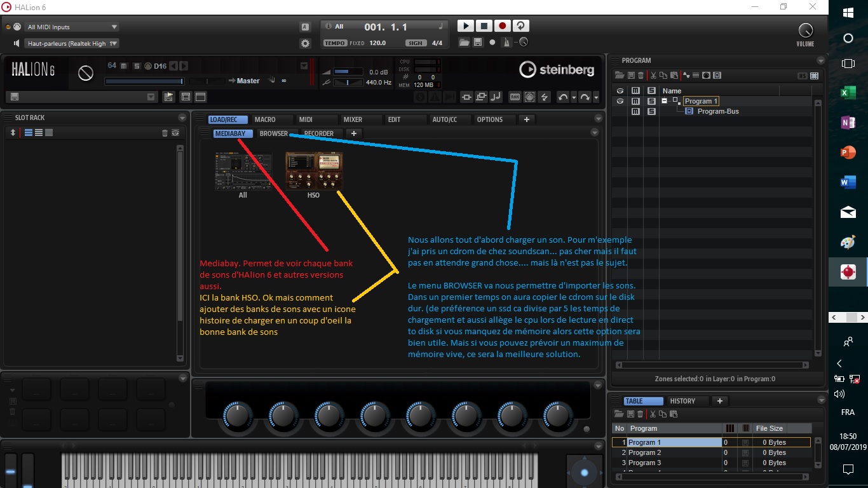The image size is (868, 488).
Task: Open the Haut-parleurs audio output dropdown
Action: pos(72,43)
